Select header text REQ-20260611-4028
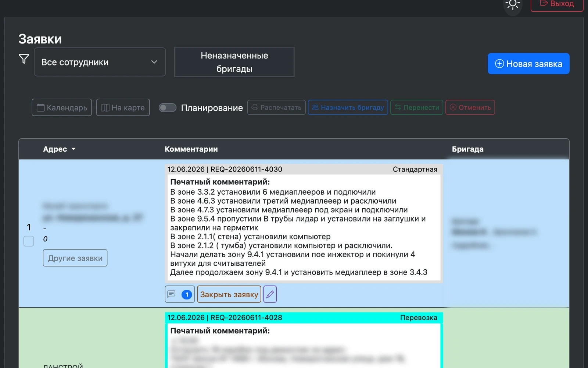This screenshot has width=588, height=368. [x=246, y=318]
